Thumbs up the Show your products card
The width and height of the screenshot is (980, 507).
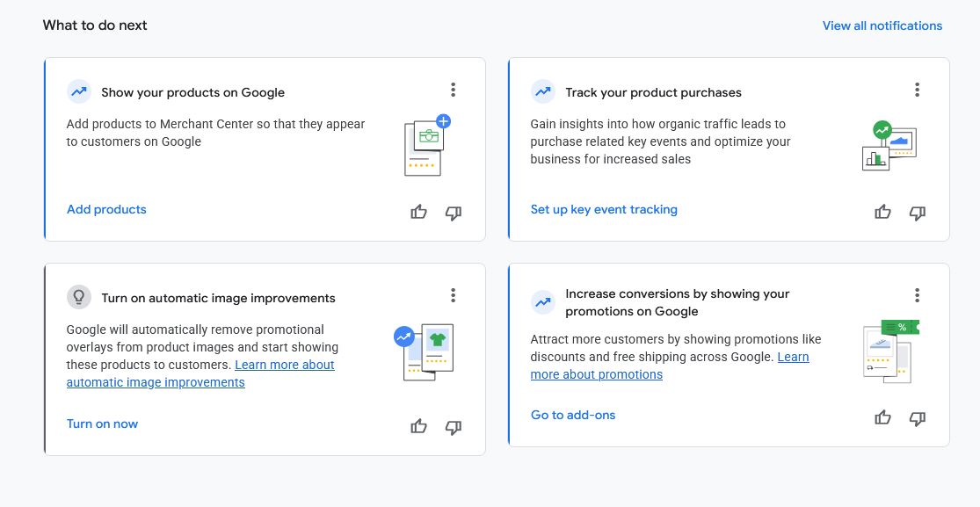tap(418, 212)
